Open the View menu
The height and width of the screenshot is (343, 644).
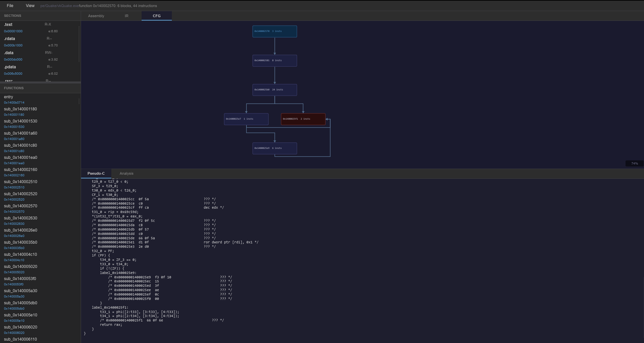(30, 6)
